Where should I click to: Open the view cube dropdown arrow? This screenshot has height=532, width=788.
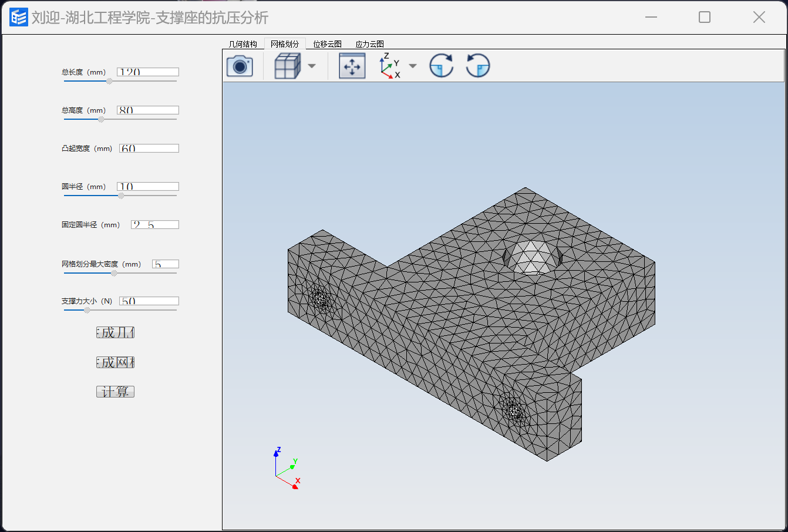[x=312, y=66]
